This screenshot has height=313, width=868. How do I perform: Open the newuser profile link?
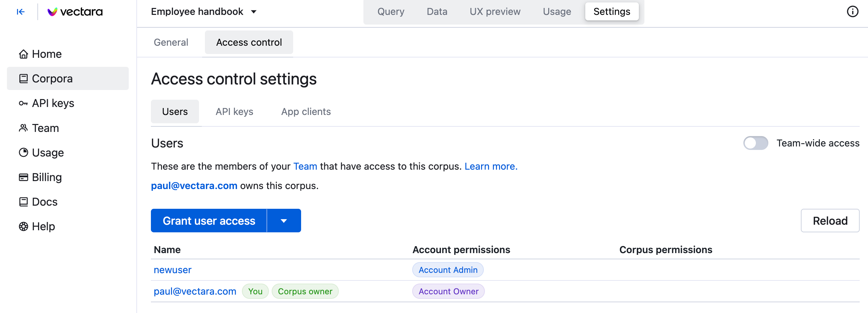click(172, 270)
